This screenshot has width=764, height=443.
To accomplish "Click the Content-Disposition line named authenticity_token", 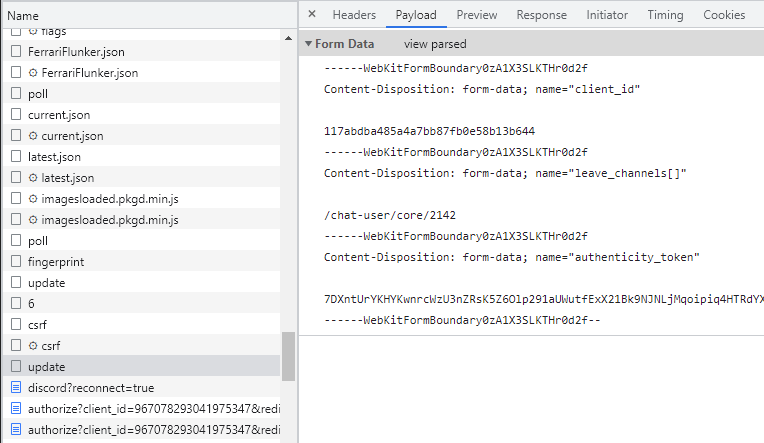I will pos(512,257).
